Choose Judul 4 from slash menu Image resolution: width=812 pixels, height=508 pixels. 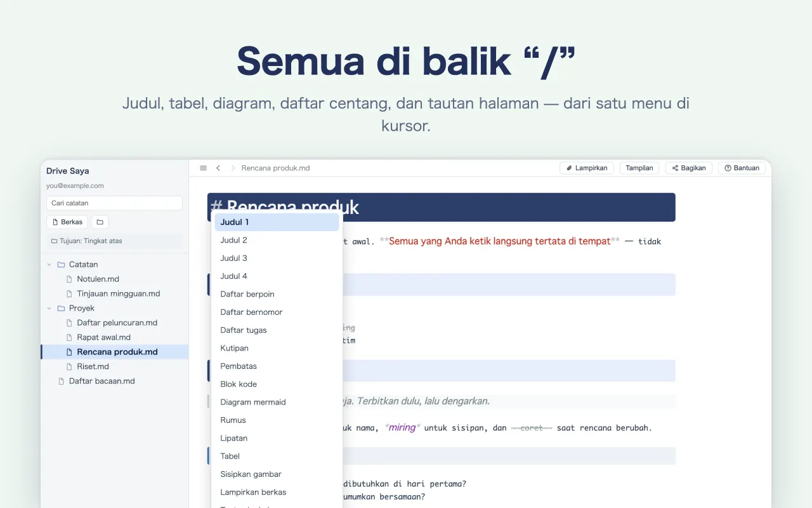277,276
